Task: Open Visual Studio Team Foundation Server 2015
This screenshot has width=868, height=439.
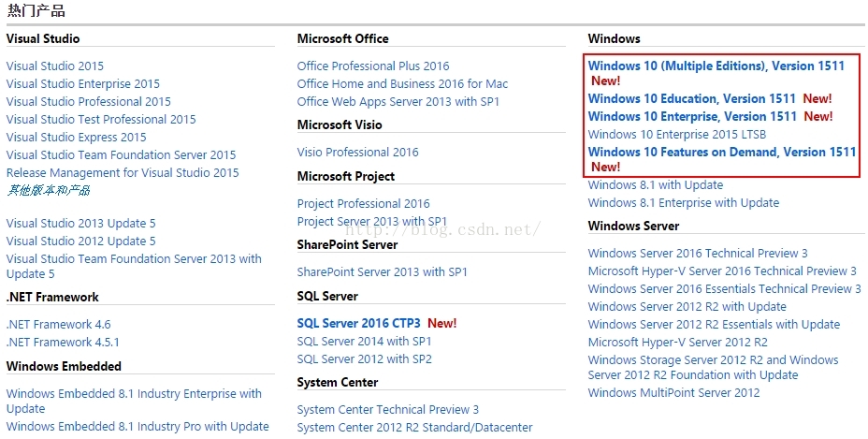Action: 121,154
